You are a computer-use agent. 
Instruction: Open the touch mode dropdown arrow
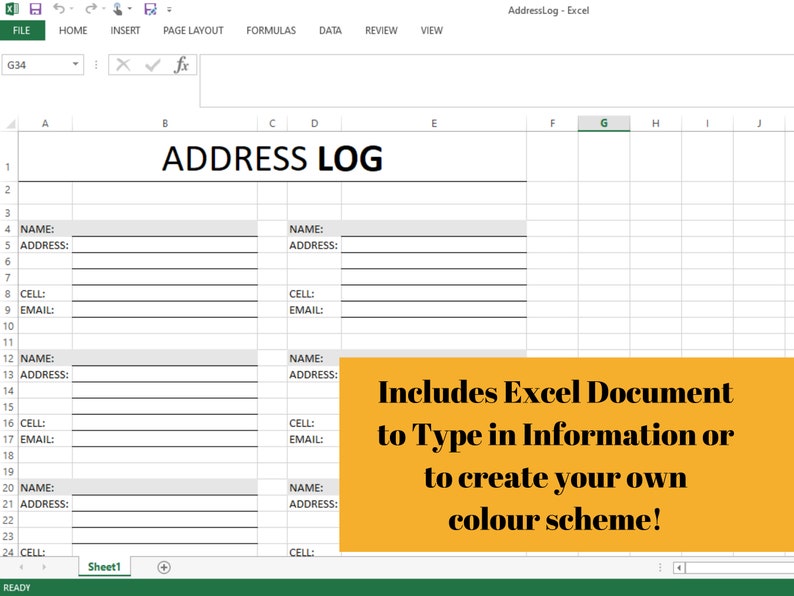click(x=130, y=9)
